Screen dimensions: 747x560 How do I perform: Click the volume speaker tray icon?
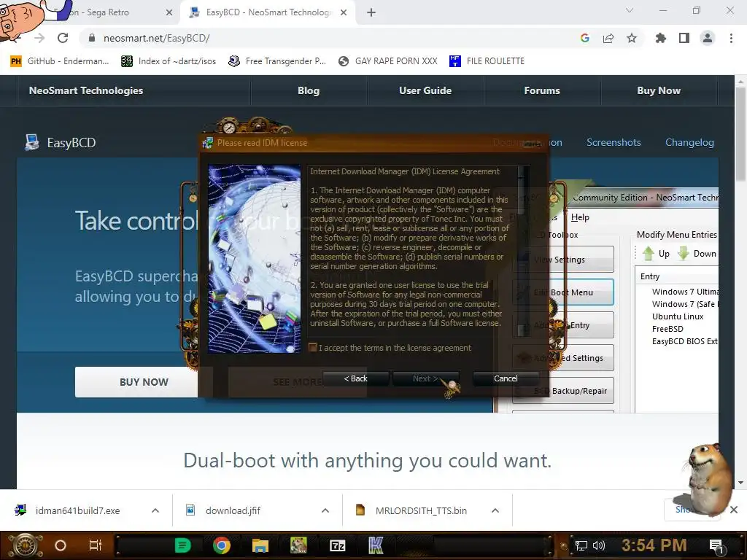(599, 545)
